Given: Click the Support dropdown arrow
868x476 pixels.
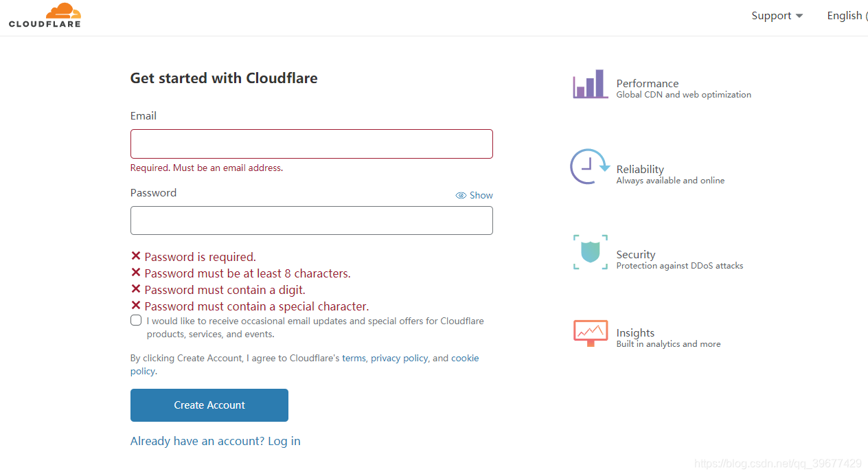Looking at the screenshot, I should [799, 16].
